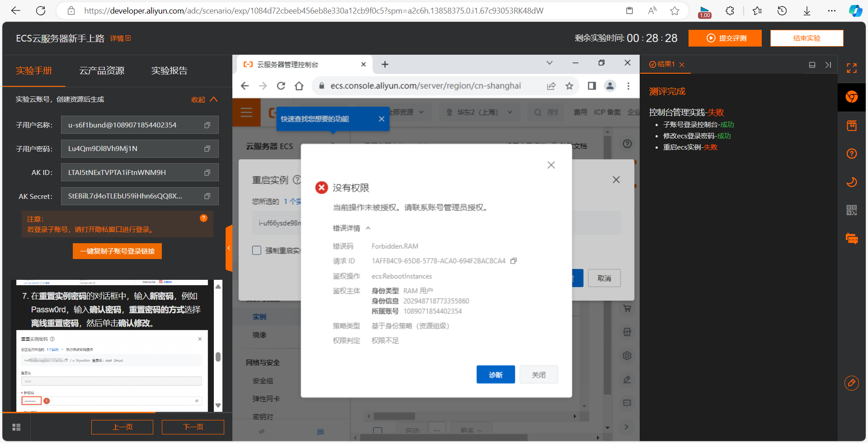Screen dimensions: 868x443
Task: Open the 镜像 sidebar item
Action: pyautogui.click(x=259, y=335)
